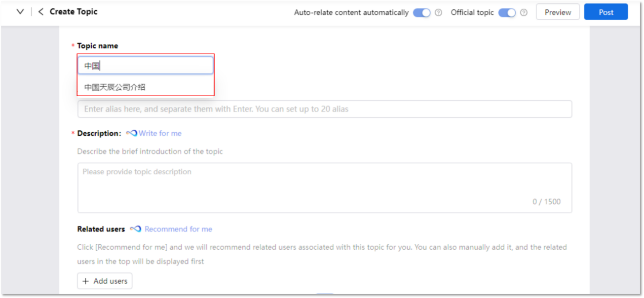Click the back arrow beside Create Topic
This screenshot has width=644, height=298.
point(40,12)
